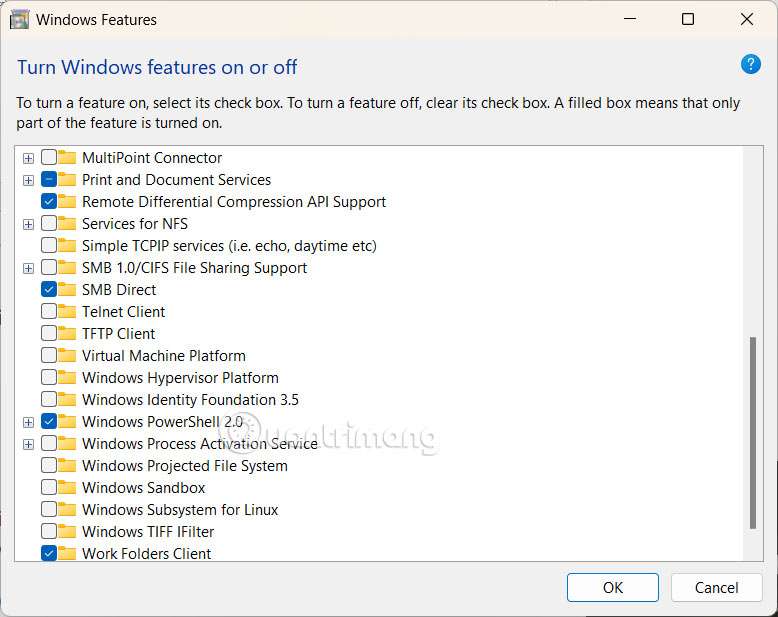Expand SMB 1.0/CIFS File Sharing Support node
This screenshot has width=778, height=617.
click(x=28, y=268)
